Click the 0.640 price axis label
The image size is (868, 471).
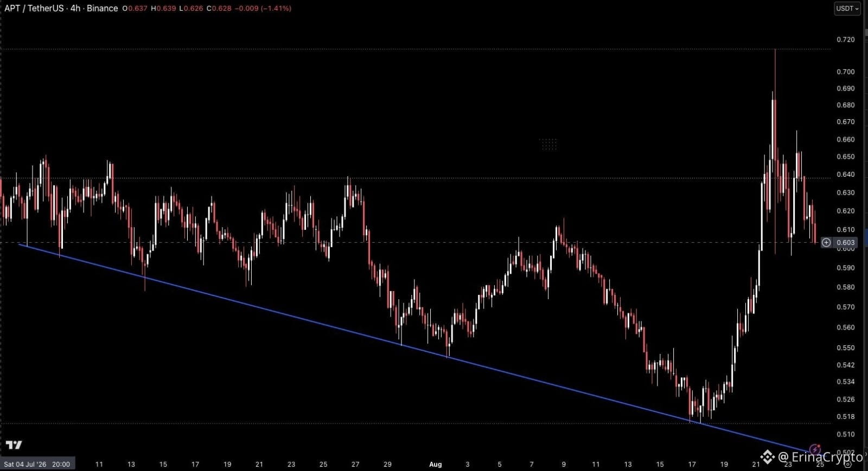[846, 175]
